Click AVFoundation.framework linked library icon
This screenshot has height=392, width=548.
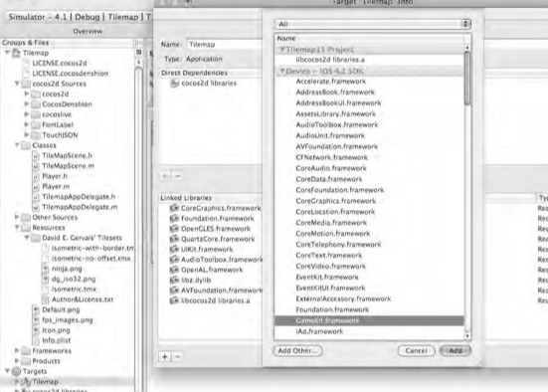[x=174, y=291]
